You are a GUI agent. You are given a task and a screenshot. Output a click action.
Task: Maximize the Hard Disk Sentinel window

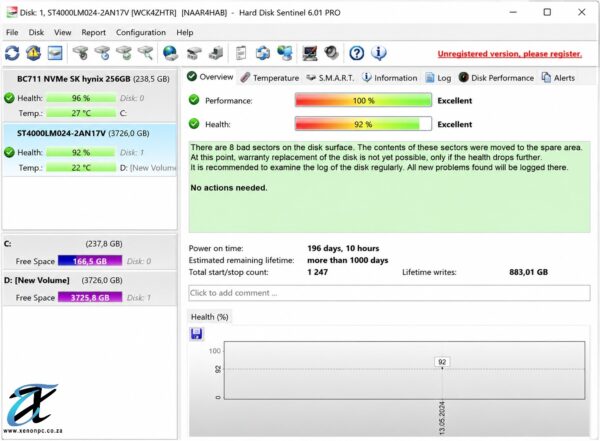[x=547, y=12]
